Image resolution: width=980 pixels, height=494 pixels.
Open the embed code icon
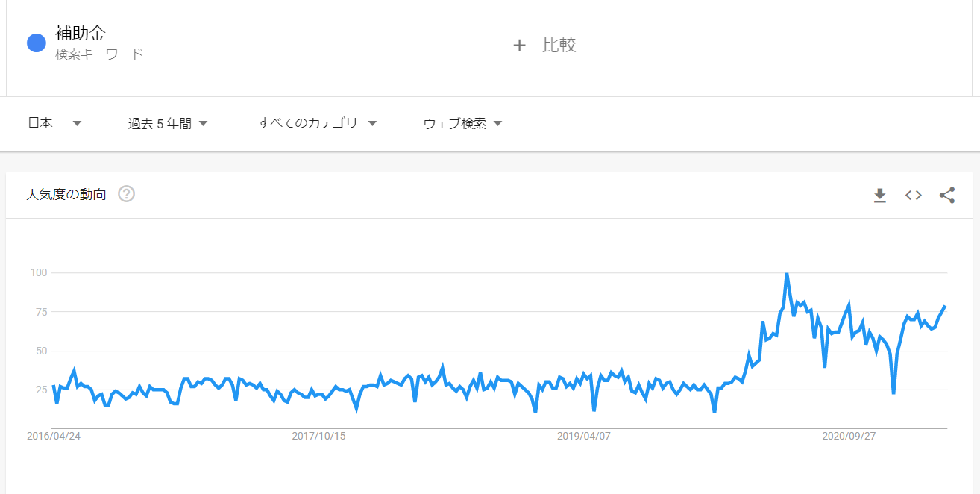tap(914, 196)
